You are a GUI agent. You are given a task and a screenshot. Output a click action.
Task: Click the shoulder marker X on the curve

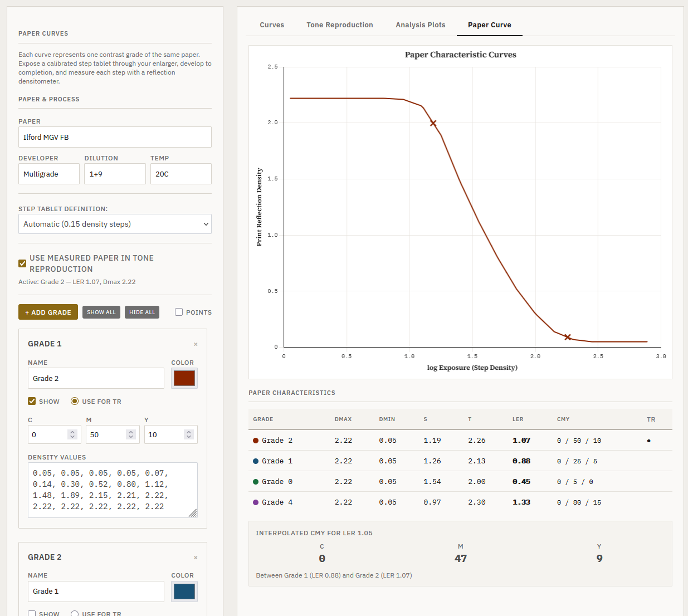point(433,123)
